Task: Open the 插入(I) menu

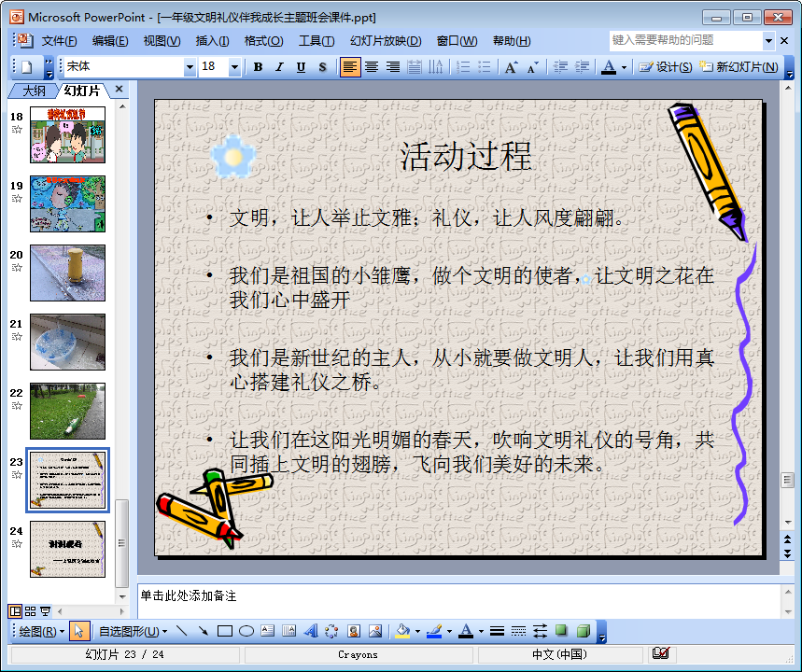Action: 212,41
